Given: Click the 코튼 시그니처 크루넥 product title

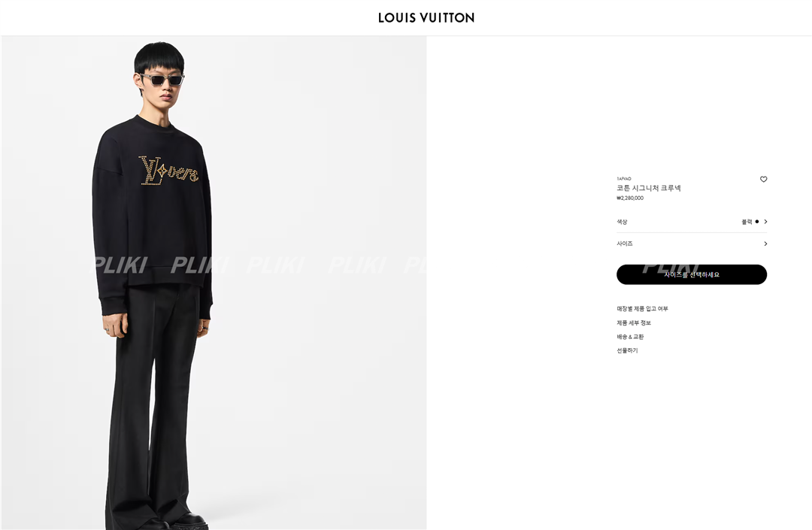Looking at the screenshot, I should click(x=648, y=188).
